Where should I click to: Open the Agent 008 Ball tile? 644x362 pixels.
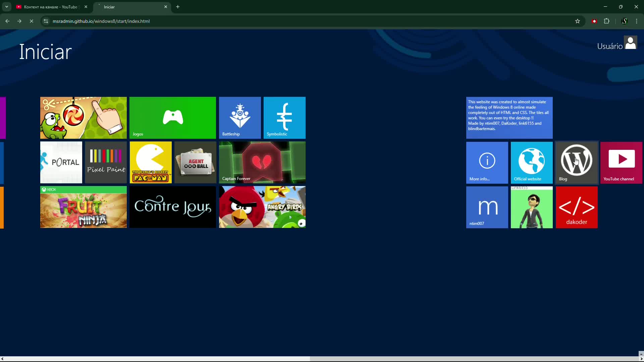195,162
